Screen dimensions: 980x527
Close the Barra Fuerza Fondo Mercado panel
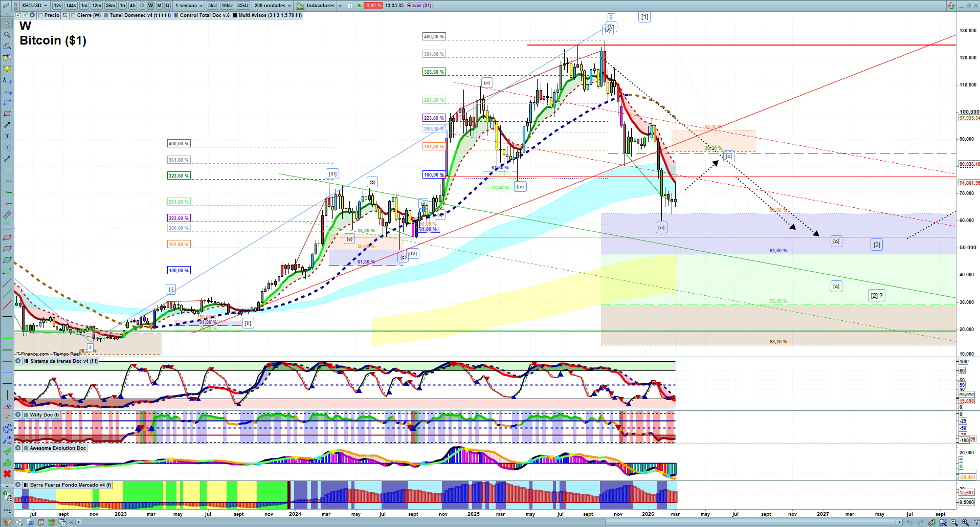[18, 485]
